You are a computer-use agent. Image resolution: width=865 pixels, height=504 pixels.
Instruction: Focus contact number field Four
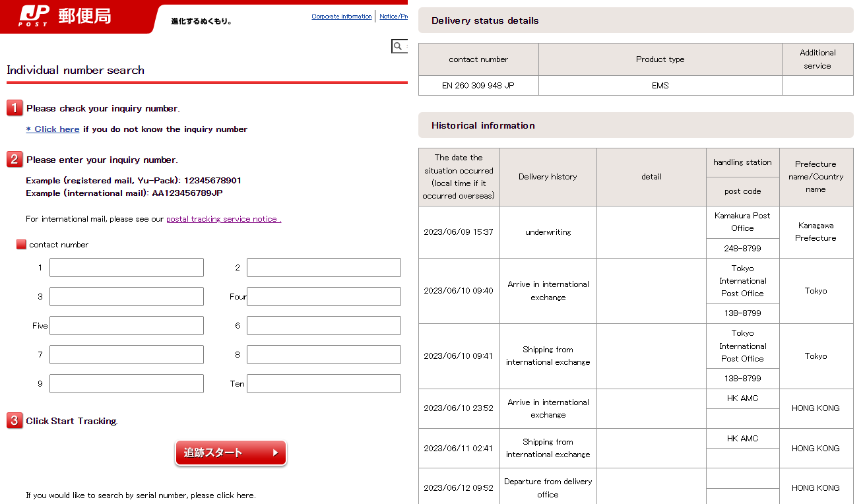[x=324, y=296]
